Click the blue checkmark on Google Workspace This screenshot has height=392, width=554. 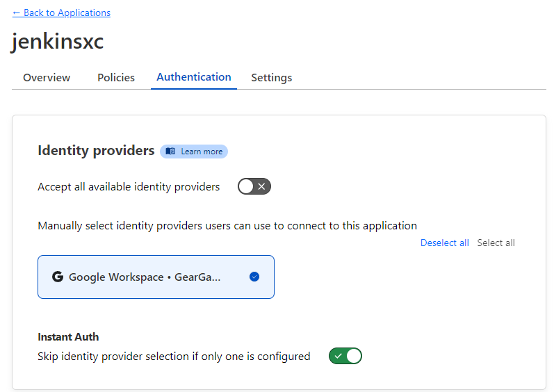(x=254, y=277)
